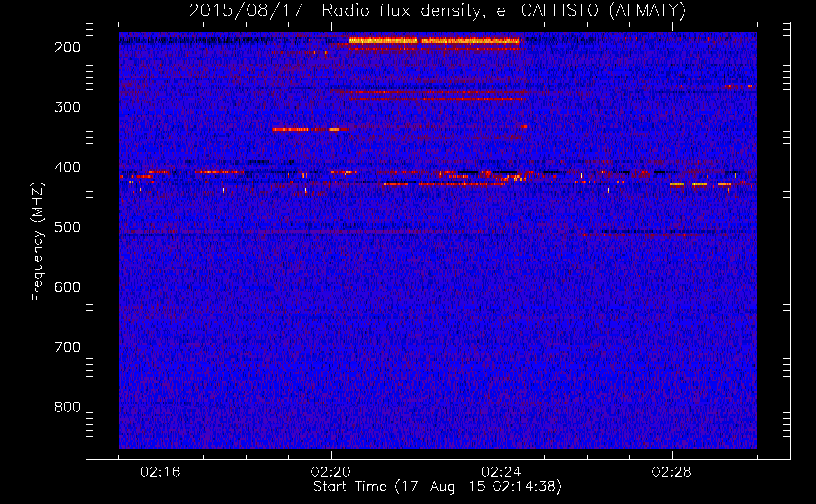This screenshot has width=816, height=504.
Task: Click the yellow dashes near 430 MHz at 02:28
Action: [700, 185]
